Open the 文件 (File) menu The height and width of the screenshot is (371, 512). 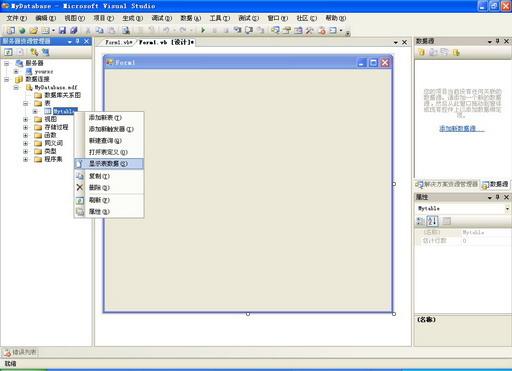pos(16,18)
